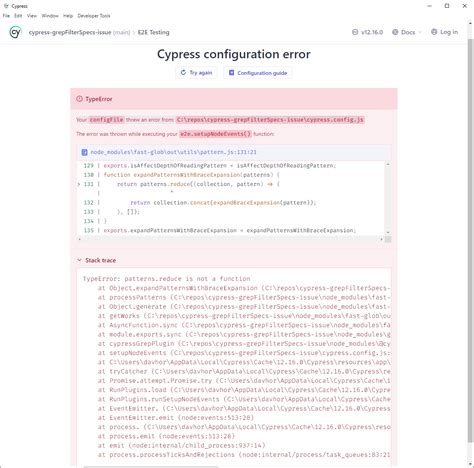Click the Cypress configuration error heading
This screenshot has width=474, height=468.
(234, 54)
